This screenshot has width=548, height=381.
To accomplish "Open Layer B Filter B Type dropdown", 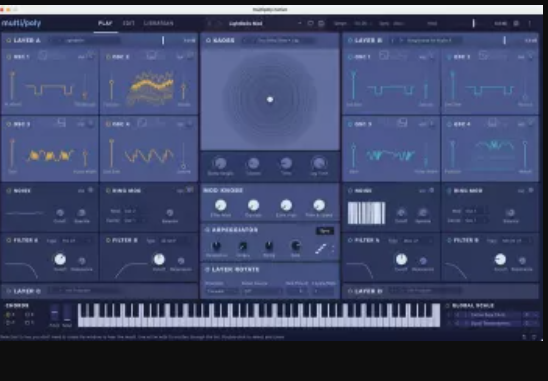I will (517, 240).
